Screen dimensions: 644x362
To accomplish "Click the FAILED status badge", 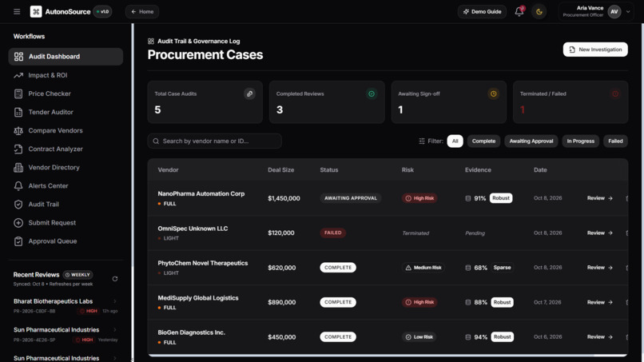I will pyautogui.click(x=332, y=233).
